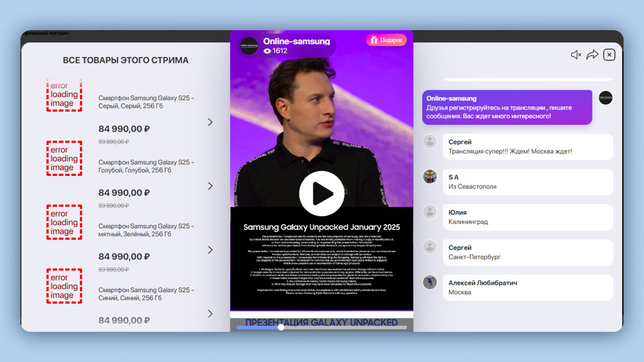644x362 pixels.
Task: Click Алексей Любибратич's avatar in chat
Action: pos(430,282)
